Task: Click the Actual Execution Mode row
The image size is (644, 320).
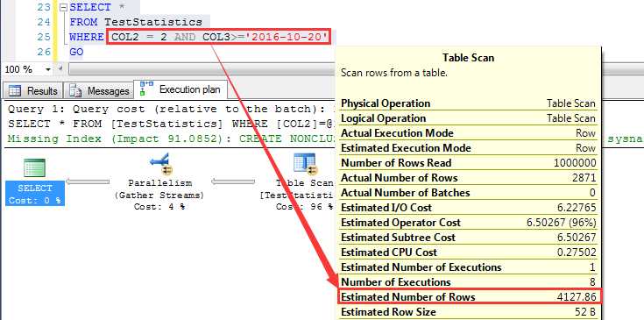Action: [x=468, y=133]
